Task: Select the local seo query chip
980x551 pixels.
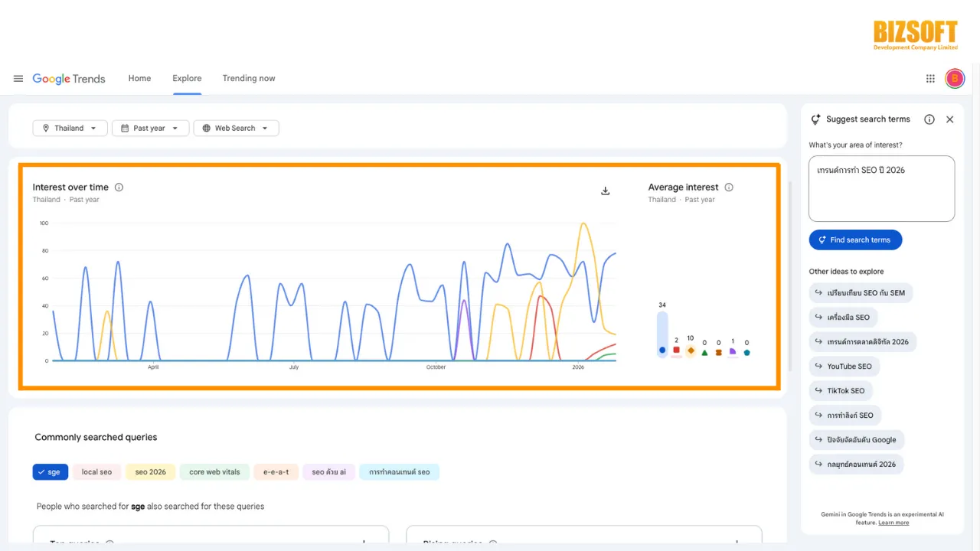Action: coord(96,471)
